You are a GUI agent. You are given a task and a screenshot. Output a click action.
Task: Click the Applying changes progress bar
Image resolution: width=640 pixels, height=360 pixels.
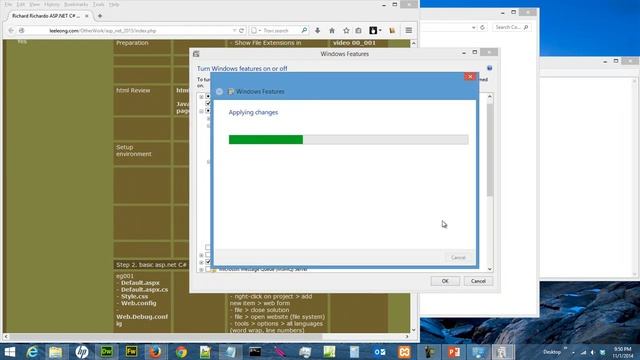(x=348, y=140)
